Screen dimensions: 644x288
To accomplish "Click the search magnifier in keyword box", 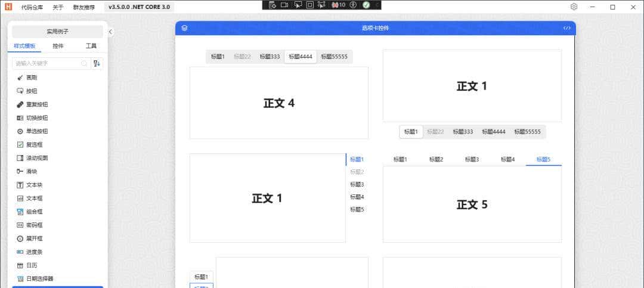I will 84,63.
